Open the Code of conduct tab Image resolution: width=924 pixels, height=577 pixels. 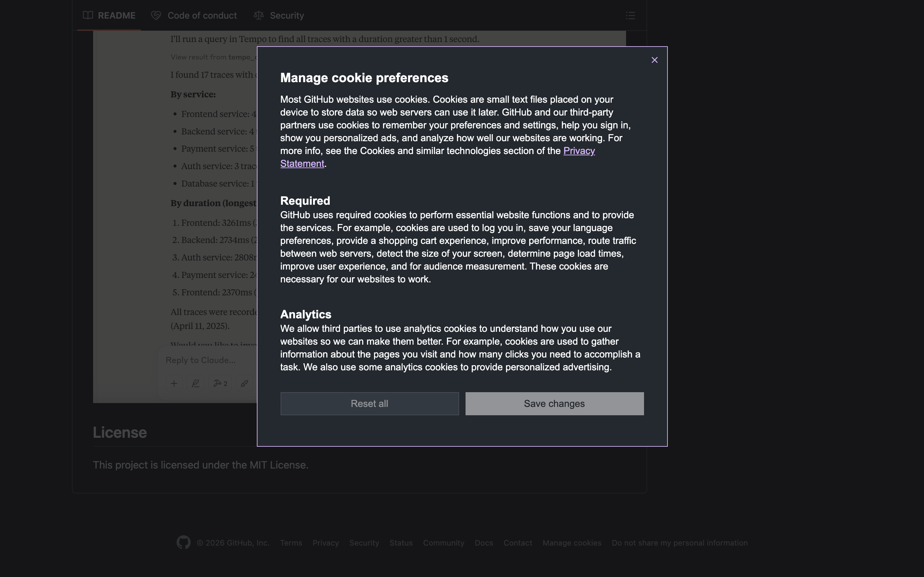tap(202, 15)
